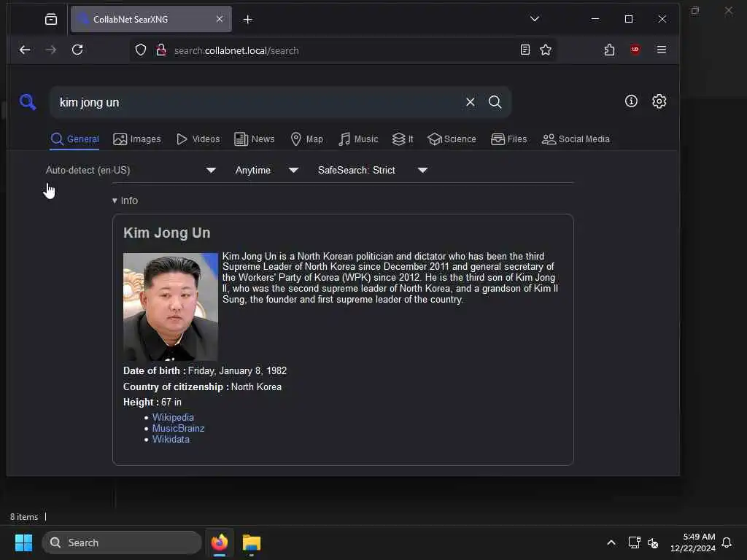747x560 pixels.
Task: Open Firefox from the taskbar
Action: tap(220, 542)
